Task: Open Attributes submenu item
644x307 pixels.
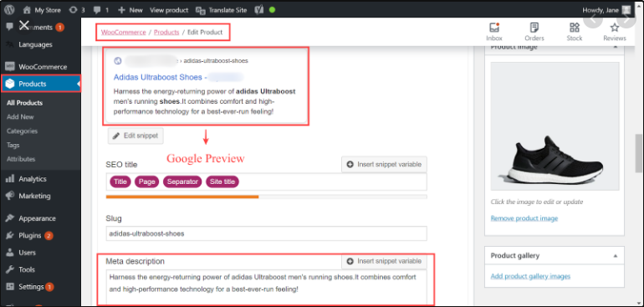Action: click(x=21, y=159)
